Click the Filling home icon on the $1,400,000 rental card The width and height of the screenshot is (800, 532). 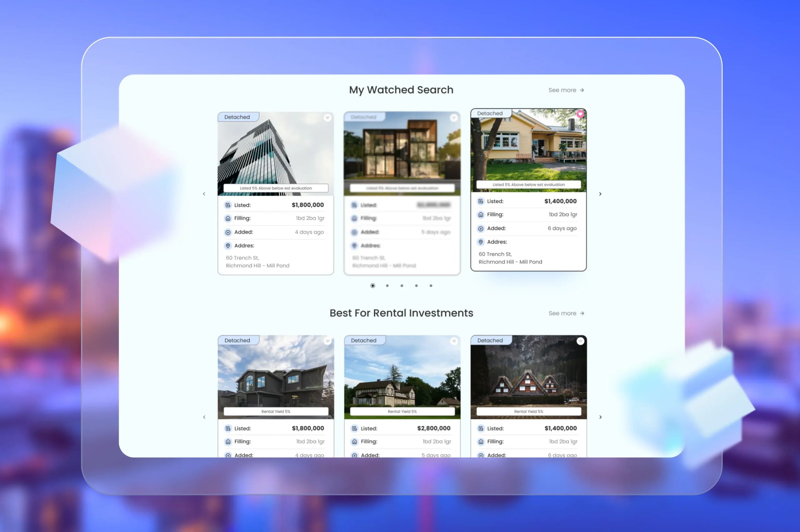pyautogui.click(x=481, y=441)
